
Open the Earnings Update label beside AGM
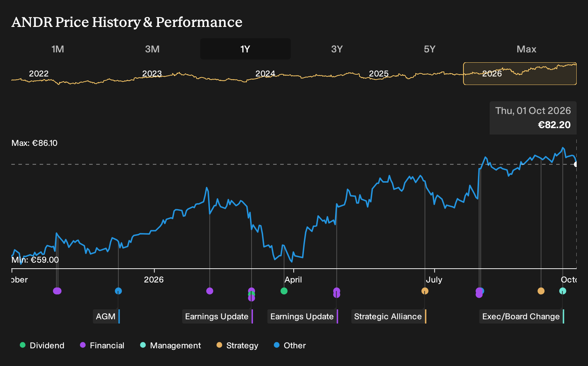[217, 316]
